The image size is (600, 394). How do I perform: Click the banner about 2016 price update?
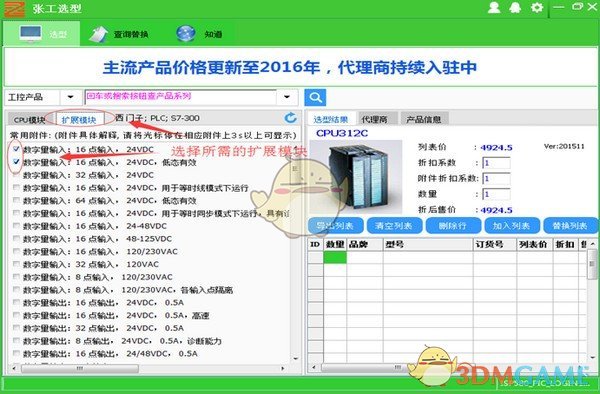pyautogui.click(x=290, y=68)
